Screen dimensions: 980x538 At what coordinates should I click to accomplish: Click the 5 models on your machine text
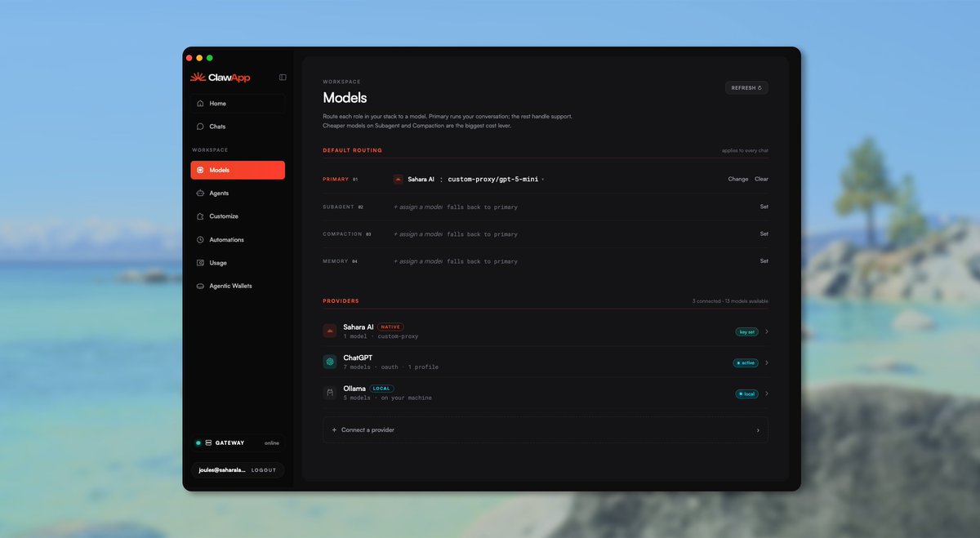click(x=387, y=398)
